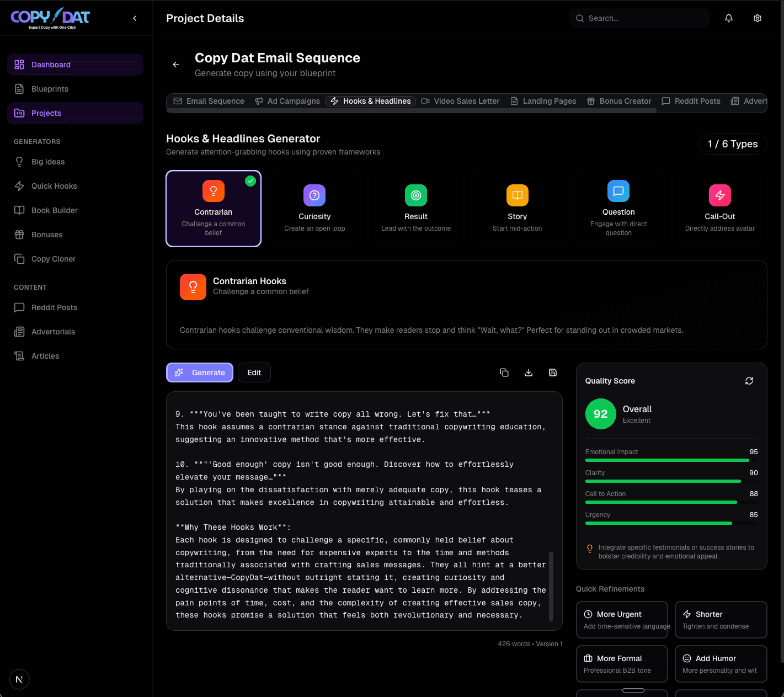
Task: Refresh the Quality Score
Action: click(x=749, y=381)
